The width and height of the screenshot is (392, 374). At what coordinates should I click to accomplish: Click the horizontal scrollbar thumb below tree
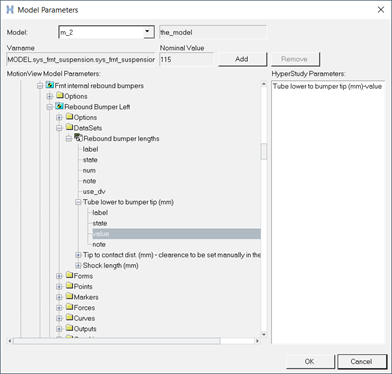(x=116, y=341)
